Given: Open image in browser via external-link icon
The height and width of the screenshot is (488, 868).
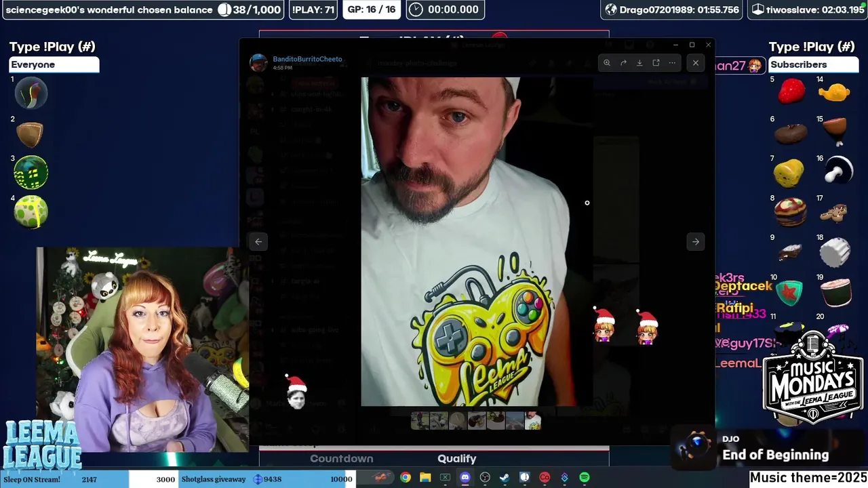Looking at the screenshot, I should pyautogui.click(x=656, y=63).
